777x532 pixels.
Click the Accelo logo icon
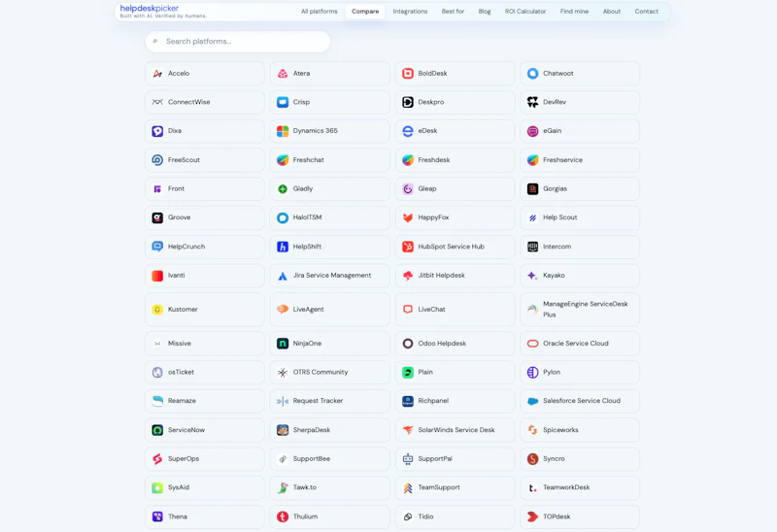157,74
